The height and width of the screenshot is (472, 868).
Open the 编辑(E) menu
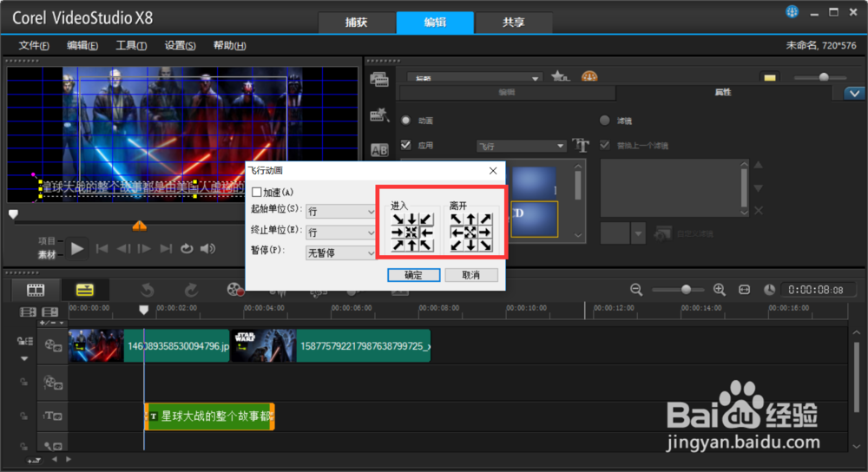[82, 45]
